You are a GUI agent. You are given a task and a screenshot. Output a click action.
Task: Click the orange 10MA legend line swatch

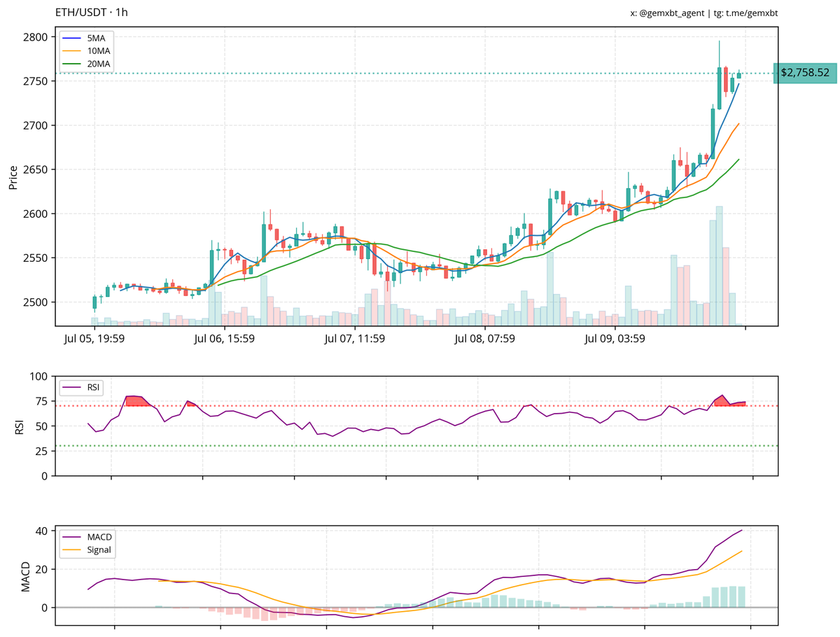[x=71, y=51]
